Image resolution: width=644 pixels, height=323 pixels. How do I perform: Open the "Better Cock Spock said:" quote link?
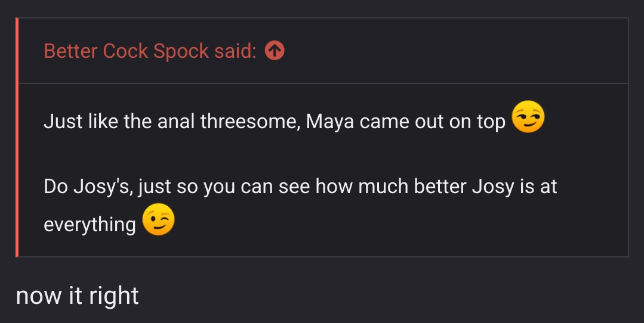tap(149, 51)
